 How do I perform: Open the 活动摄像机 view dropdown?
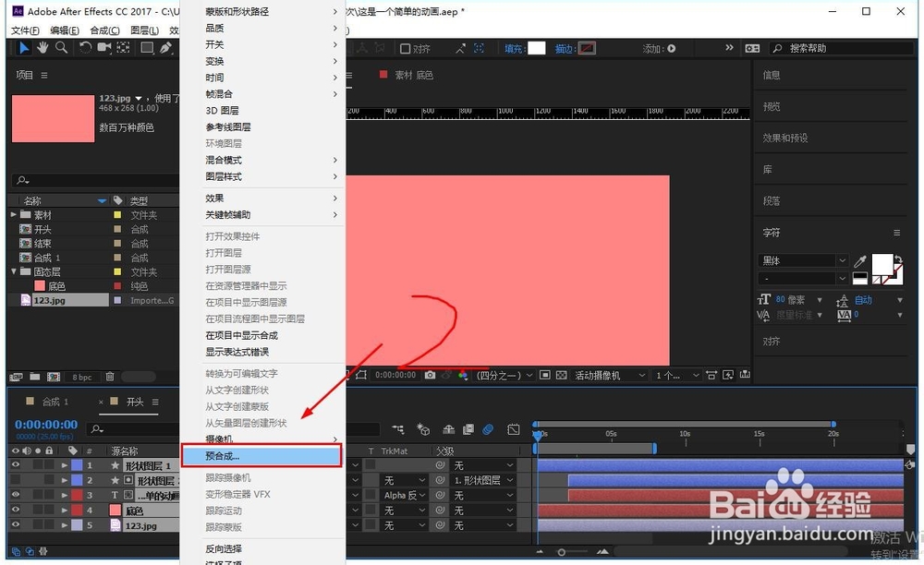[x=610, y=375]
